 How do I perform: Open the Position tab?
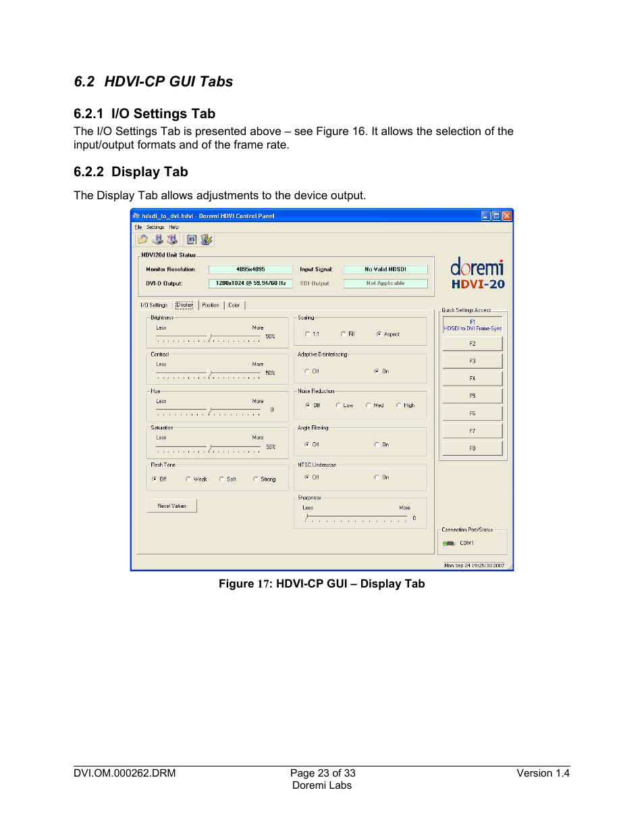[209, 305]
